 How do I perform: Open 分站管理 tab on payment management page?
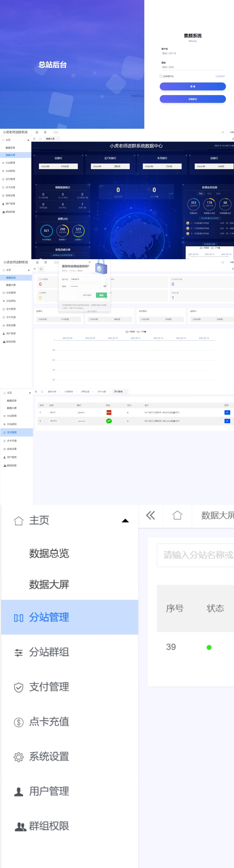point(69,392)
